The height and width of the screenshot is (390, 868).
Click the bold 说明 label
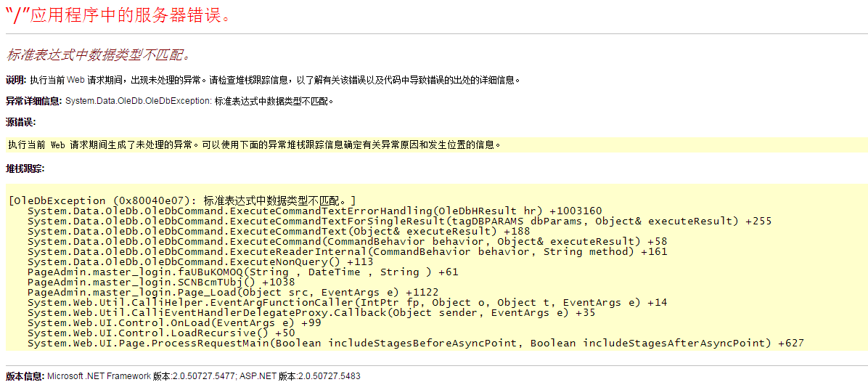coord(15,80)
